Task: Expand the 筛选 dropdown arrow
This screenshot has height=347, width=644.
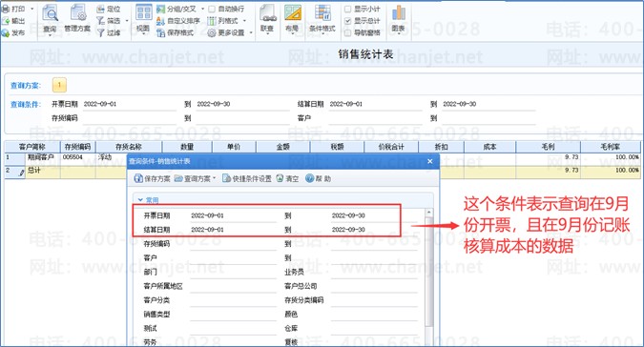Action: pyautogui.click(x=127, y=21)
